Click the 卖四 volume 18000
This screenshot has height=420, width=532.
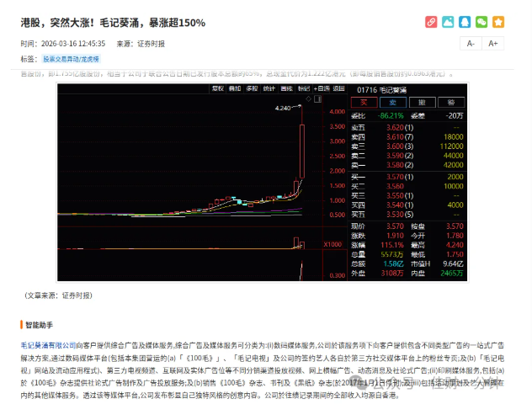pyautogui.click(x=453, y=136)
